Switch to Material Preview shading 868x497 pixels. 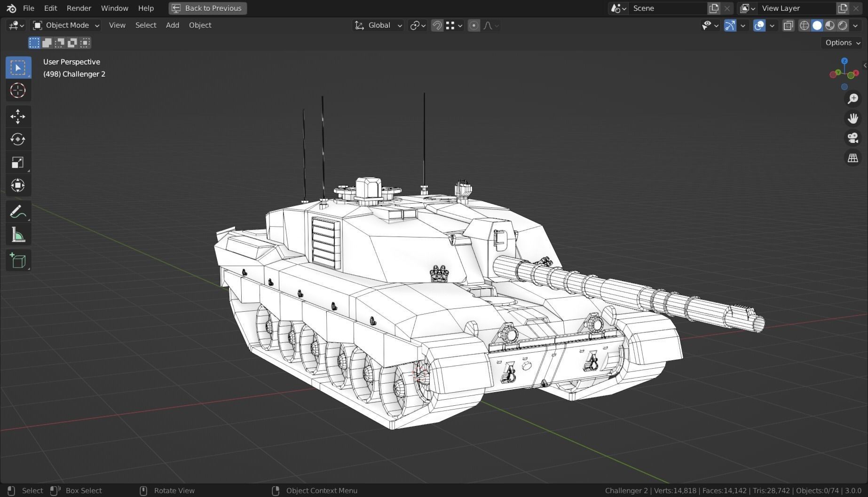[x=830, y=25]
